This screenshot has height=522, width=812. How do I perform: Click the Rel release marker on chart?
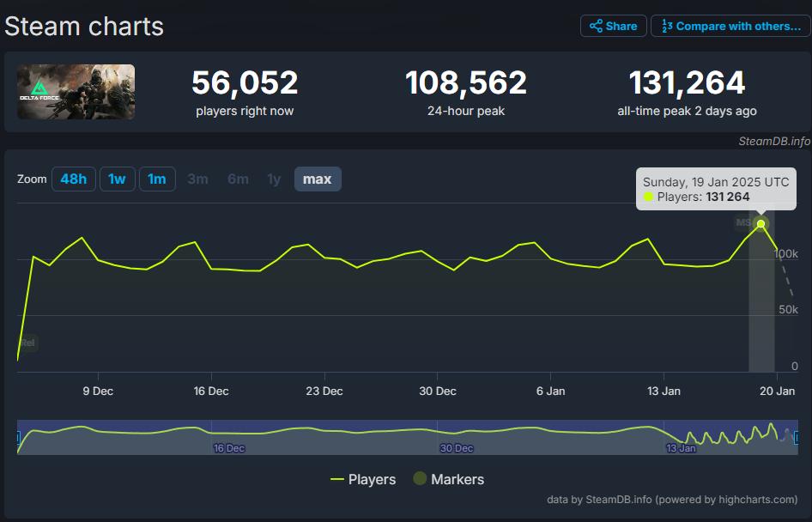click(x=28, y=343)
